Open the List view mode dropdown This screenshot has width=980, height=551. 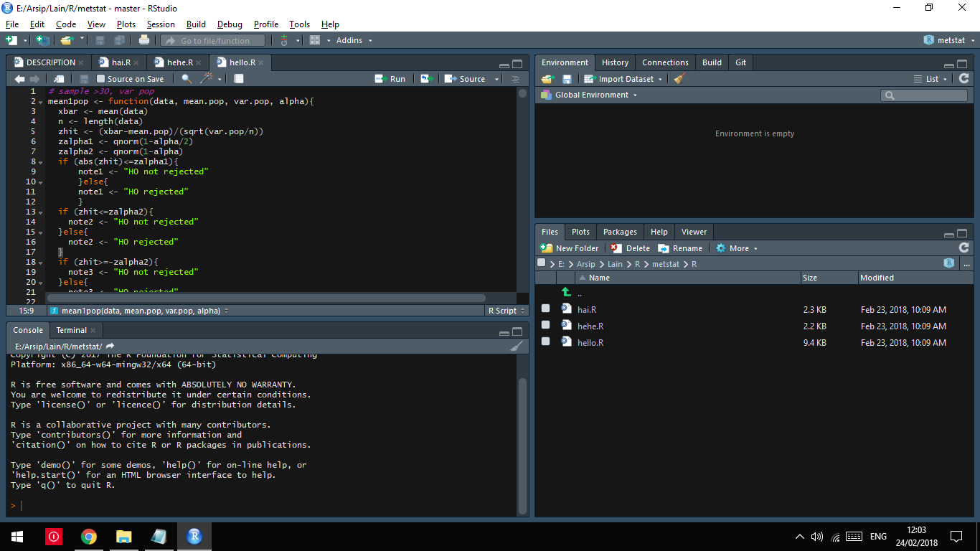pyautogui.click(x=930, y=79)
